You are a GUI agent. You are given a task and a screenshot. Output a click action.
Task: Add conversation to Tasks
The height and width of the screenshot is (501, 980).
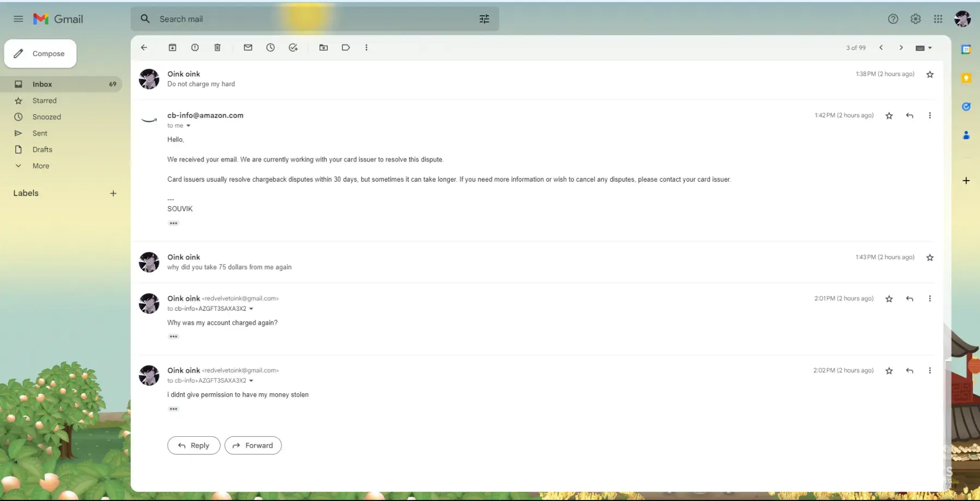tap(293, 48)
